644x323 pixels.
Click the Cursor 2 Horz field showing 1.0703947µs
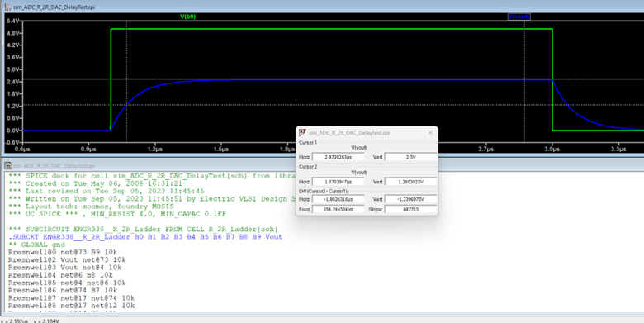(x=338, y=182)
